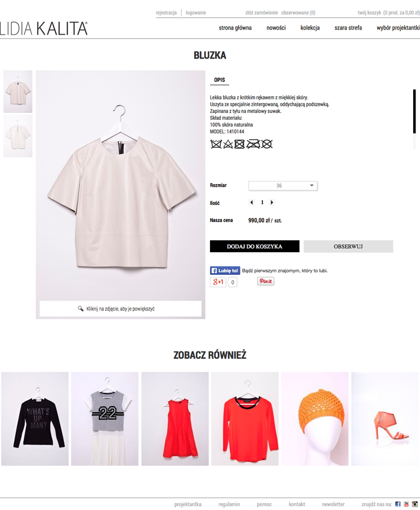The height and width of the screenshot is (510, 420).
Task: Click the Pin it Pinterest button
Action: [x=266, y=281]
